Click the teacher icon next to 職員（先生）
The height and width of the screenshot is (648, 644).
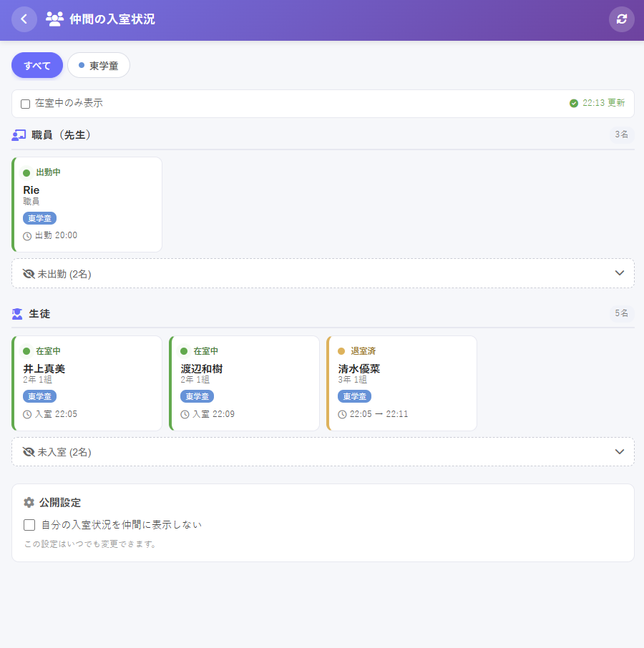pyautogui.click(x=19, y=135)
